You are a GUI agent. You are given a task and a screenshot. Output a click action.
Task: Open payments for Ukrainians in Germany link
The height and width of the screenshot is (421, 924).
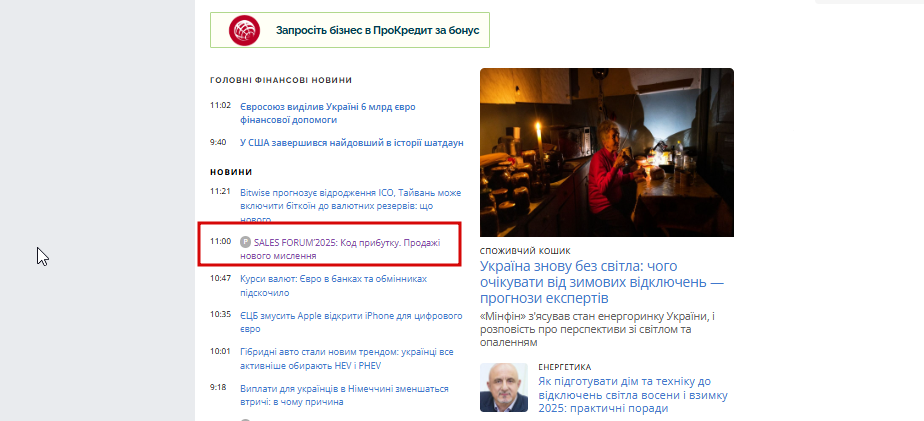[344, 396]
